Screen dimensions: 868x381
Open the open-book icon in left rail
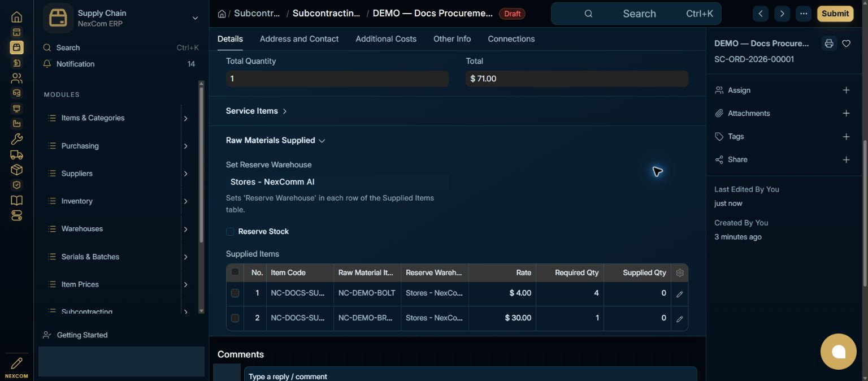click(x=16, y=200)
